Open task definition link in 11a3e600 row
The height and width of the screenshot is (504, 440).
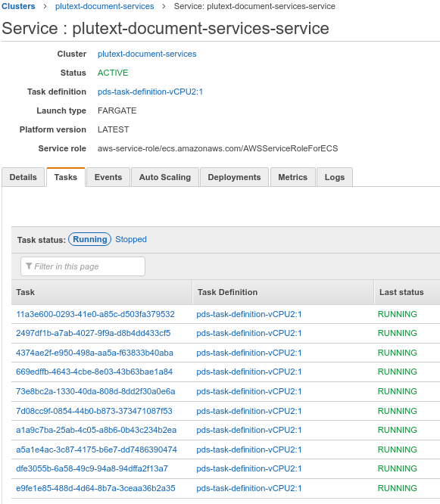(x=249, y=314)
